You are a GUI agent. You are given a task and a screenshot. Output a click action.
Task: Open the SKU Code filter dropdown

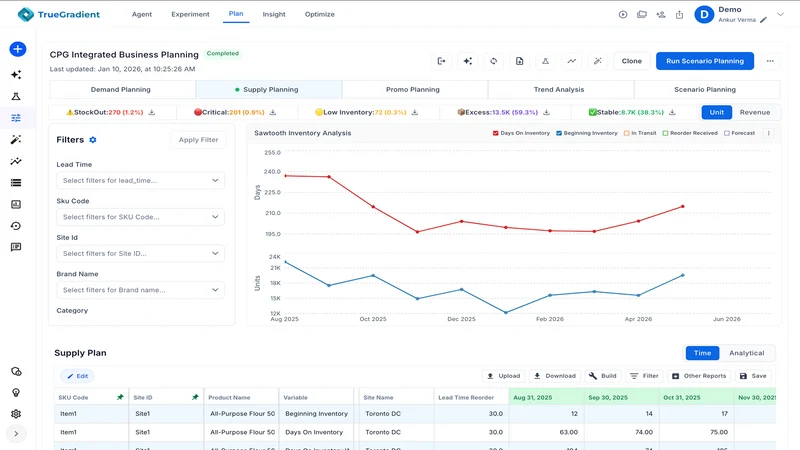[140, 217]
